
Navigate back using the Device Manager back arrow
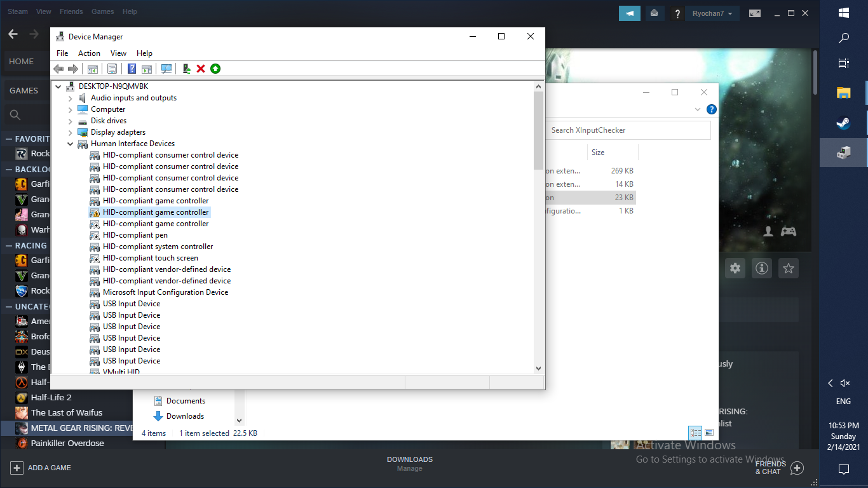59,69
